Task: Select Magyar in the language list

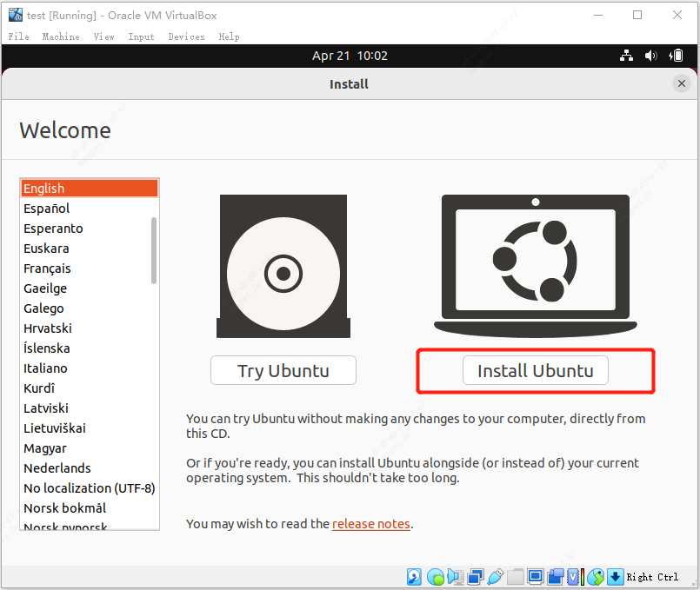Action: click(x=90, y=448)
